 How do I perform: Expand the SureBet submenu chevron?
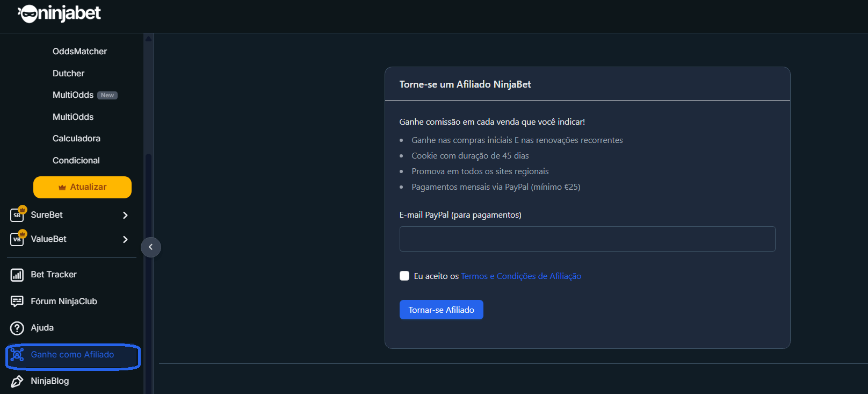click(125, 215)
